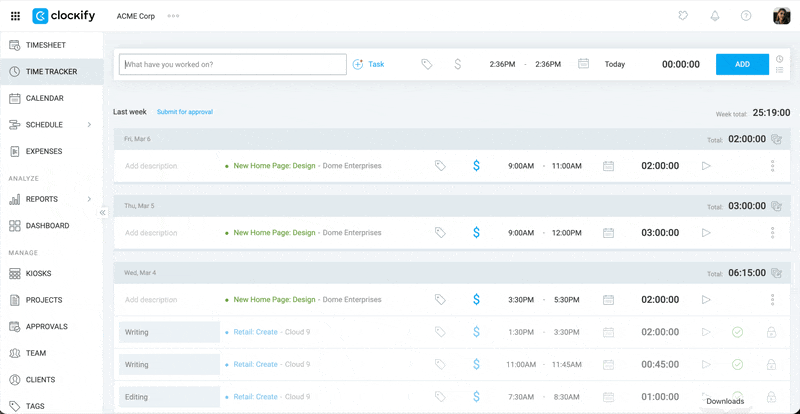Click the tag icon in new entry bar
800x414 pixels.
[x=426, y=64]
